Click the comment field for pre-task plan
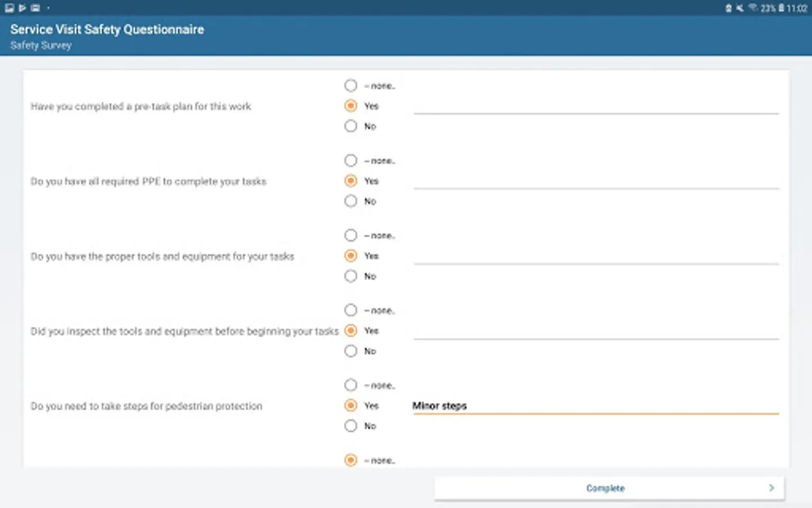This screenshot has height=508, width=812. click(595, 106)
